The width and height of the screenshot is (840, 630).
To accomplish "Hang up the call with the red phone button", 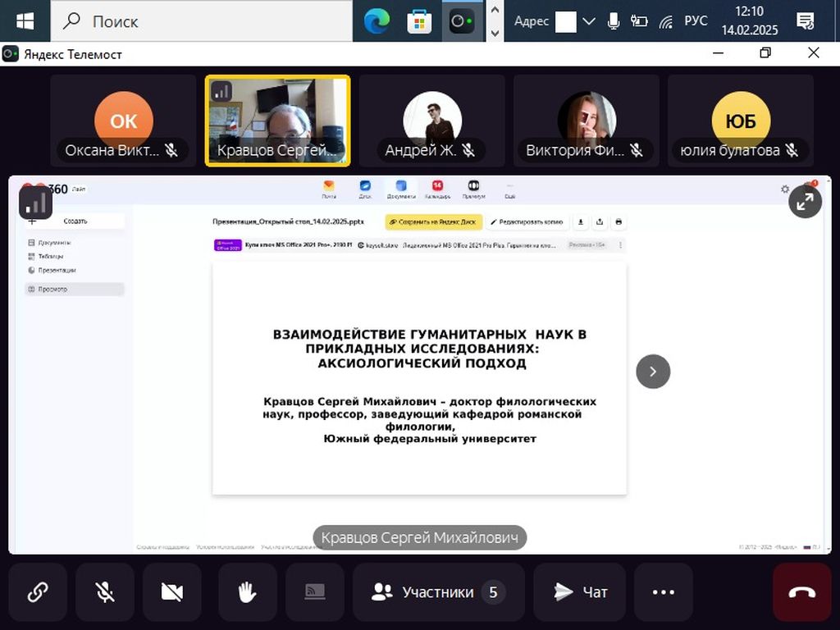I will 802,592.
